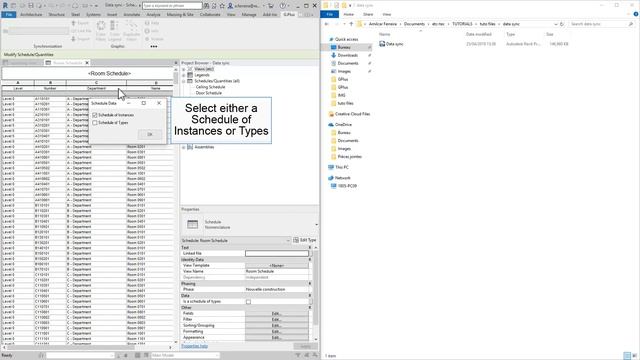The width and height of the screenshot is (640, 360).
Task: Click the Color Legend ribbon icon
Action: click(x=115, y=31)
